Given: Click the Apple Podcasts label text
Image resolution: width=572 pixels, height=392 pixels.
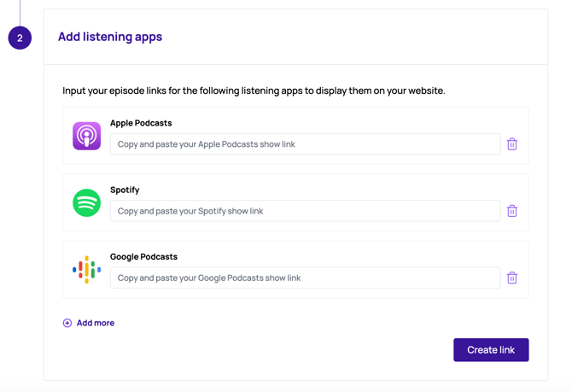Looking at the screenshot, I should point(141,123).
